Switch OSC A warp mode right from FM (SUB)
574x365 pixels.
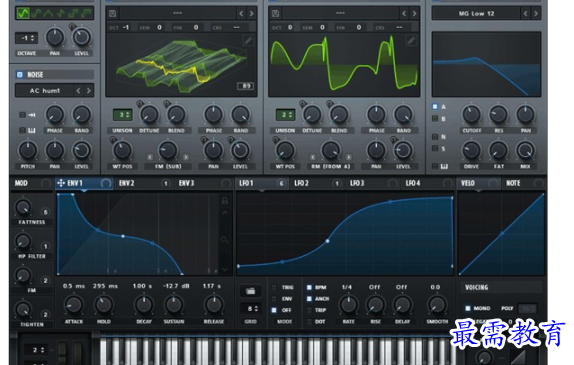[x=186, y=157]
